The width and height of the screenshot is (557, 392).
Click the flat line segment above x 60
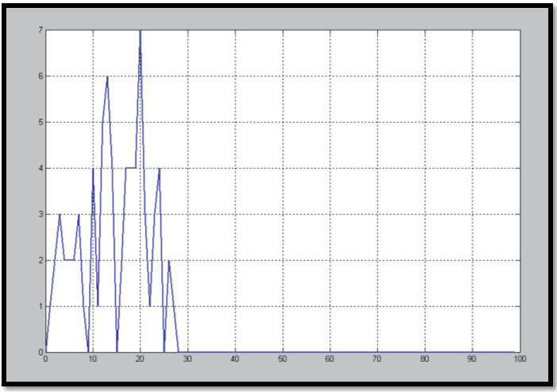point(329,352)
